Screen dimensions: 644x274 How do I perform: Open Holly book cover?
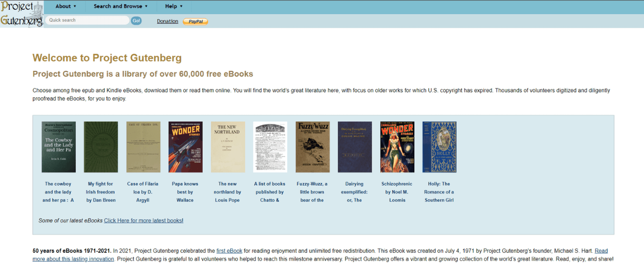440,147
